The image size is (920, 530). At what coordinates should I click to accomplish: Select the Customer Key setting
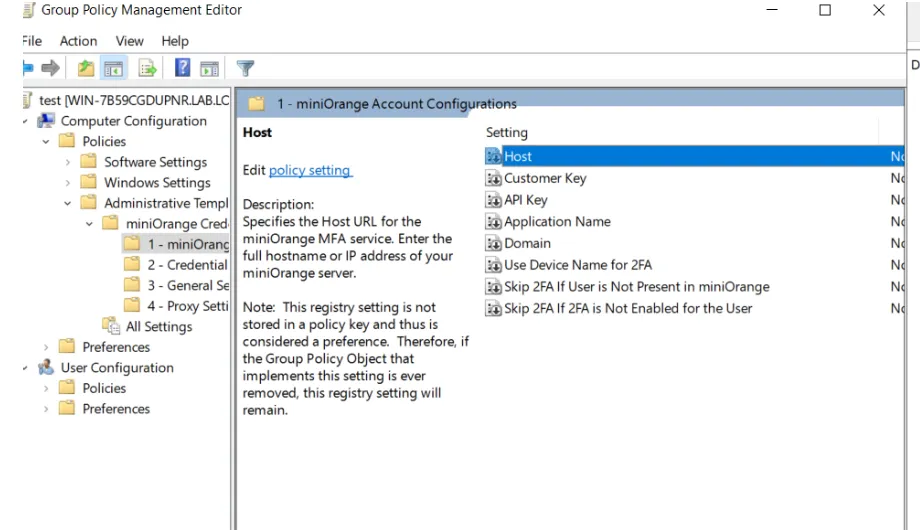click(545, 178)
